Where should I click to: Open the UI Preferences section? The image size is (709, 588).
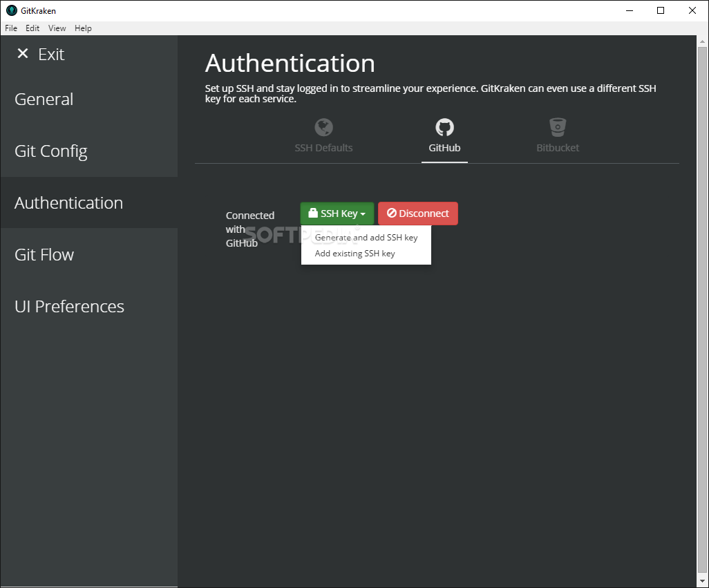tap(88, 306)
